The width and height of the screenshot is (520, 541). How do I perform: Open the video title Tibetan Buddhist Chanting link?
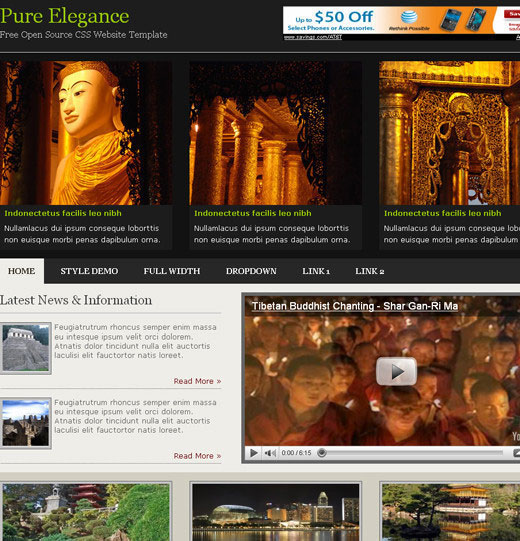(355, 306)
